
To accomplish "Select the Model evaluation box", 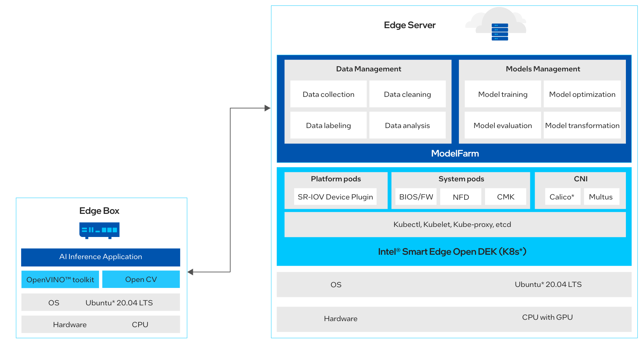I will coord(502,125).
